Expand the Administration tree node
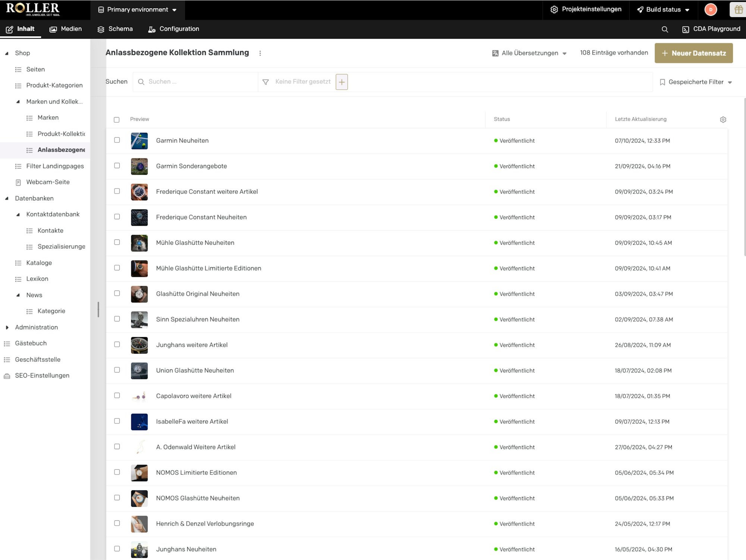This screenshot has height=560, width=746. tap(7, 328)
